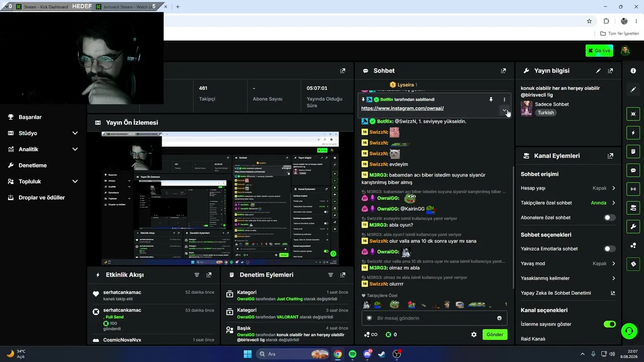Click the chat bubble icon in right sidebar

[633, 170]
